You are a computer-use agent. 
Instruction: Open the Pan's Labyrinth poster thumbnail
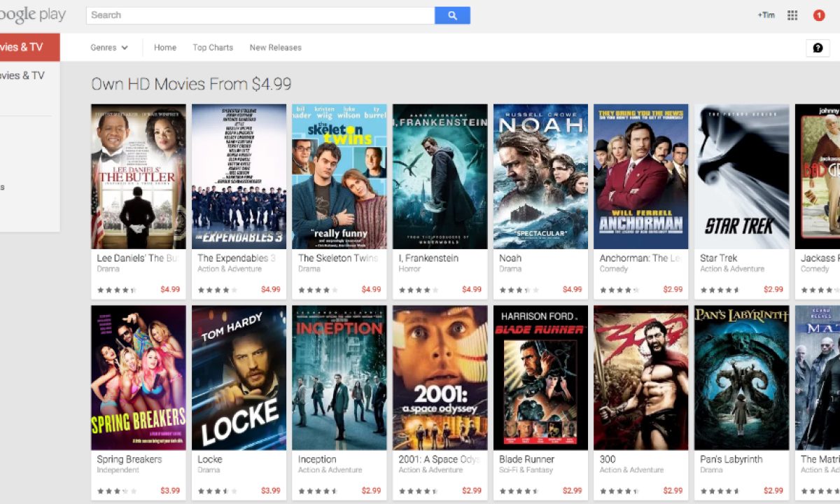pos(741,377)
